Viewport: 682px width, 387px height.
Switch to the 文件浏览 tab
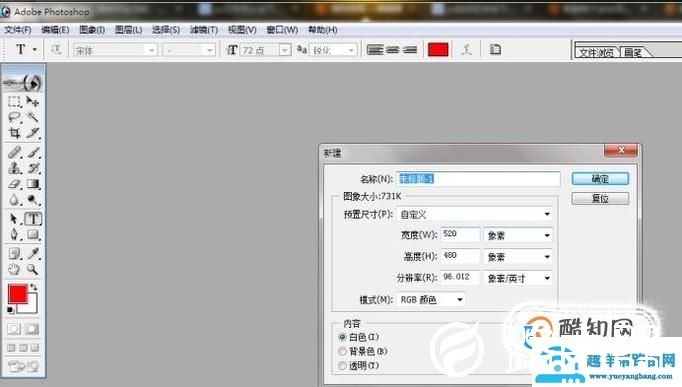[x=596, y=53]
